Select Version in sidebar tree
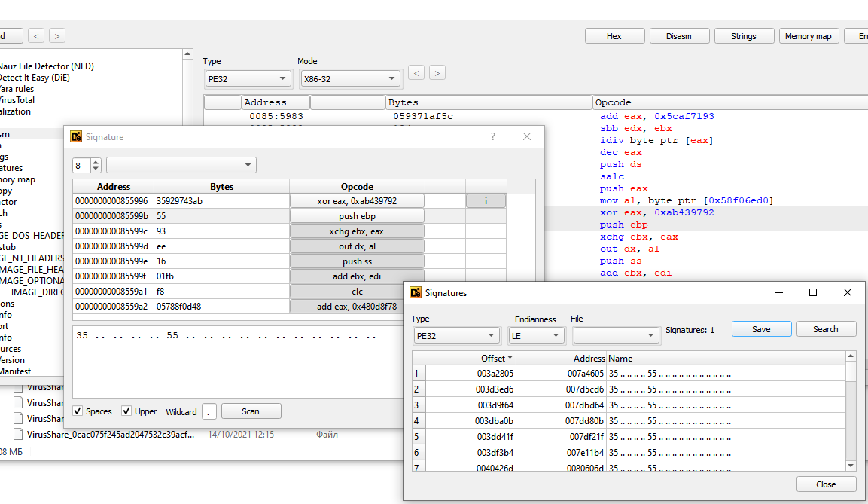This screenshot has height=504, width=868. [x=13, y=360]
